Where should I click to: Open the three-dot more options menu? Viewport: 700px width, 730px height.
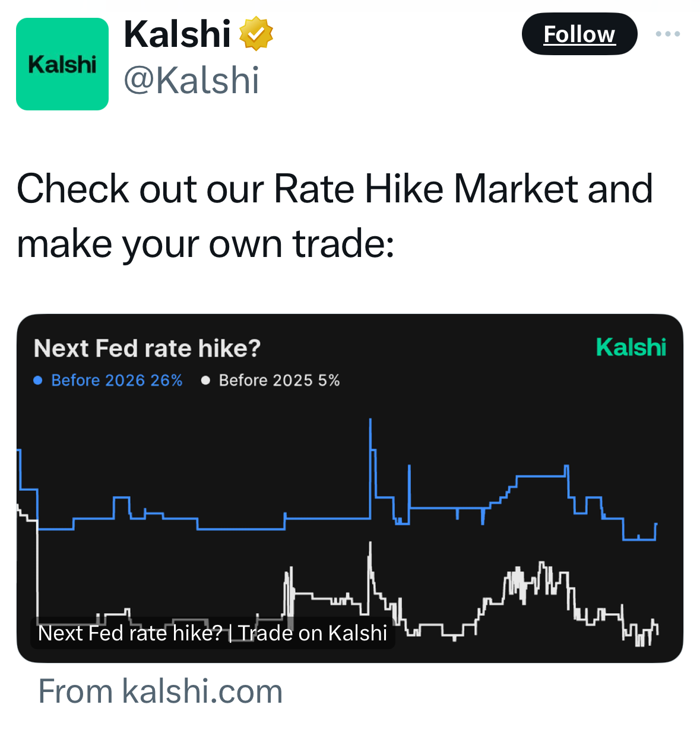coord(667,34)
